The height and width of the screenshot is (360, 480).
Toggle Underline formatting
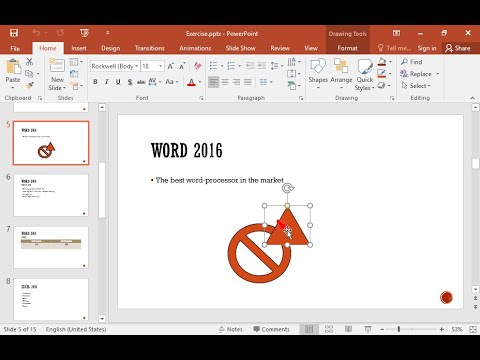point(118,82)
